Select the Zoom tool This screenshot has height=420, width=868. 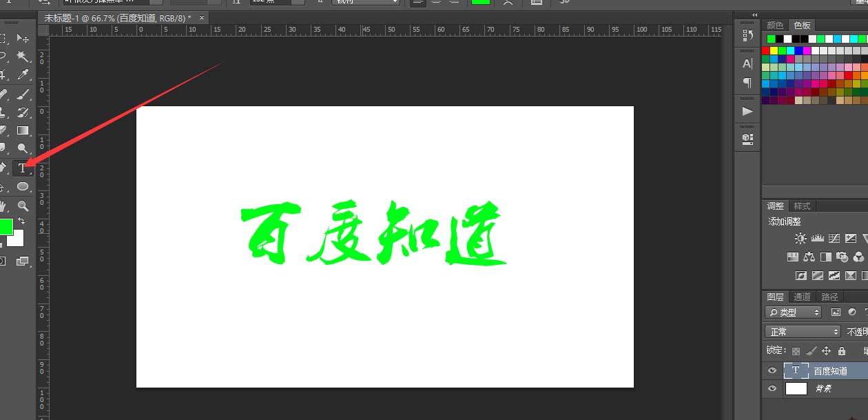point(23,206)
